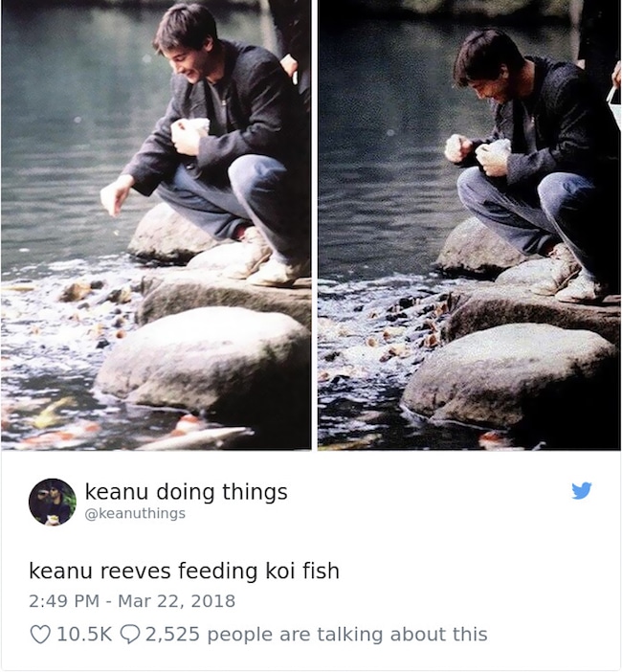Click the 2:49 PM time in the timestamp

(x=64, y=601)
